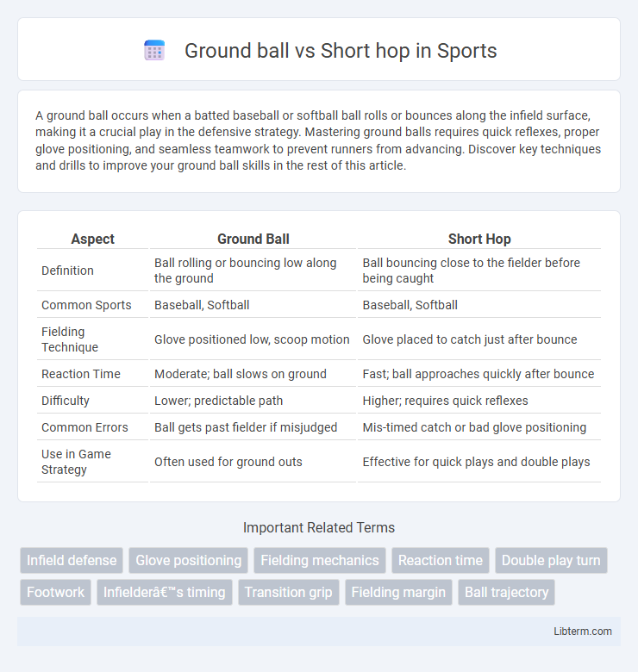Click 'Effective for quick plays and double plays' cell
Screen dimensions: 638x672
pyautogui.click(x=479, y=462)
